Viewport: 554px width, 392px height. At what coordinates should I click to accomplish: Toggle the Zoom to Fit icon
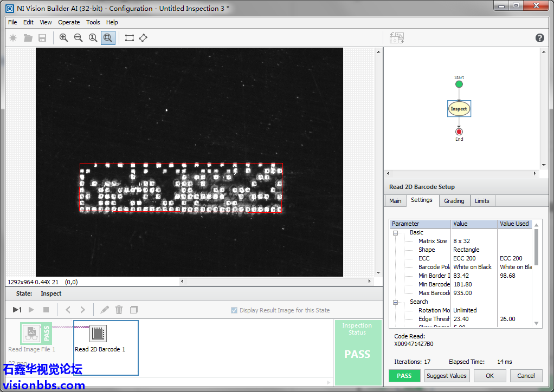[108, 38]
